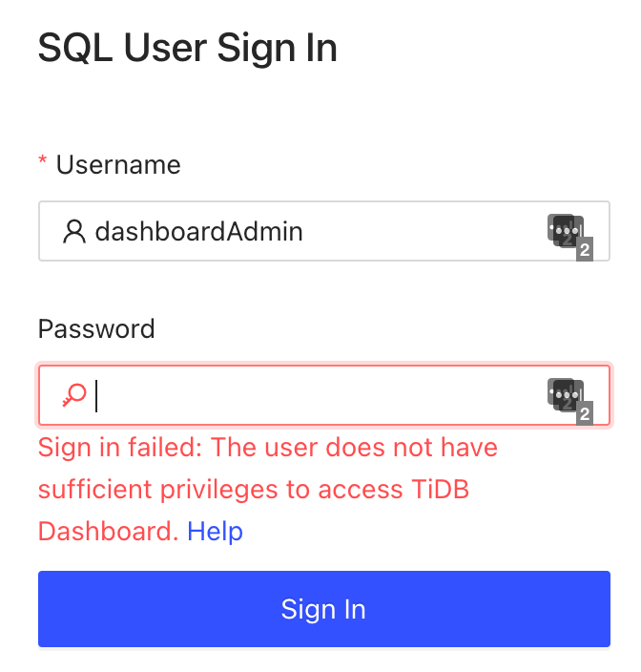Open password manager icon in Password field
Screen dimensions: 641x672
click(564, 393)
